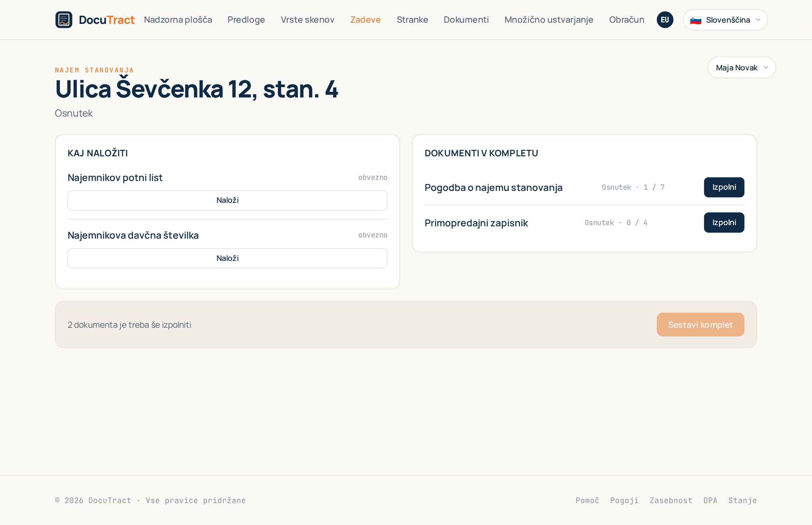Click the Pogodba o najemu stanovanja title
The height and width of the screenshot is (525, 812).
click(493, 187)
